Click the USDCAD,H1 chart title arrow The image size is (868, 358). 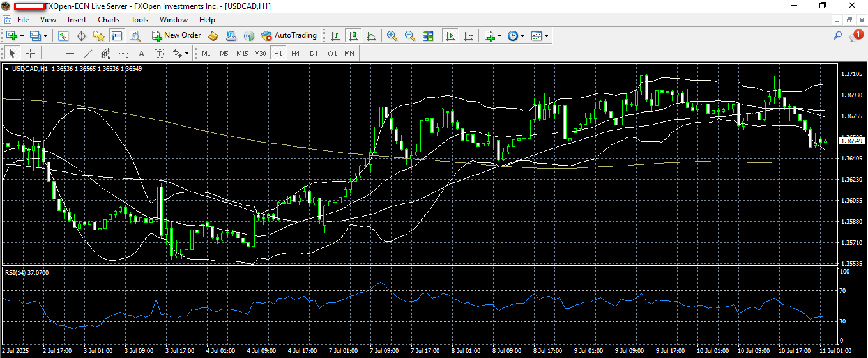(x=6, y=68)
